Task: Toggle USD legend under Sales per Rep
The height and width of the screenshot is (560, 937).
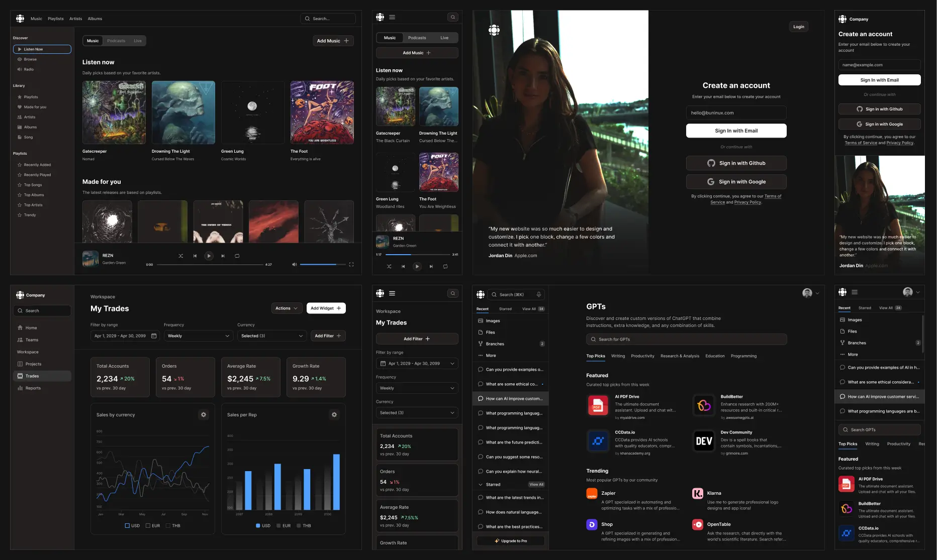Action: pyautogui.click(x=263, y=526)
